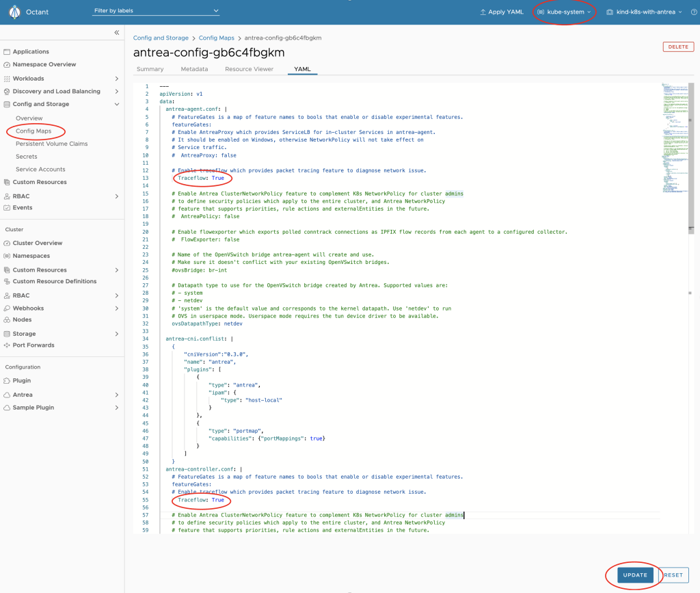Click the Port Forwards icon
Screen dimensions: 700x593
(x=7, y=345)
